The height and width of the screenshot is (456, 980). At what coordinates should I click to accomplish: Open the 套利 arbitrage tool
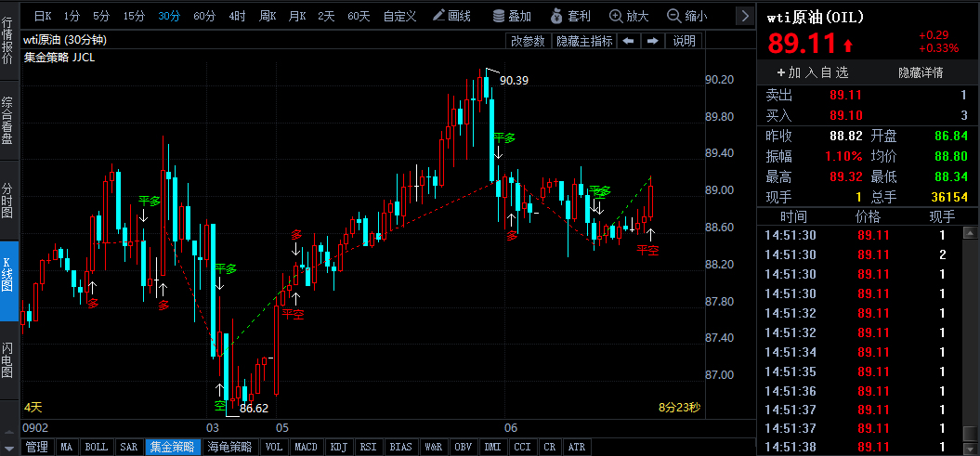pyautogui.click(x=569, y=16)
